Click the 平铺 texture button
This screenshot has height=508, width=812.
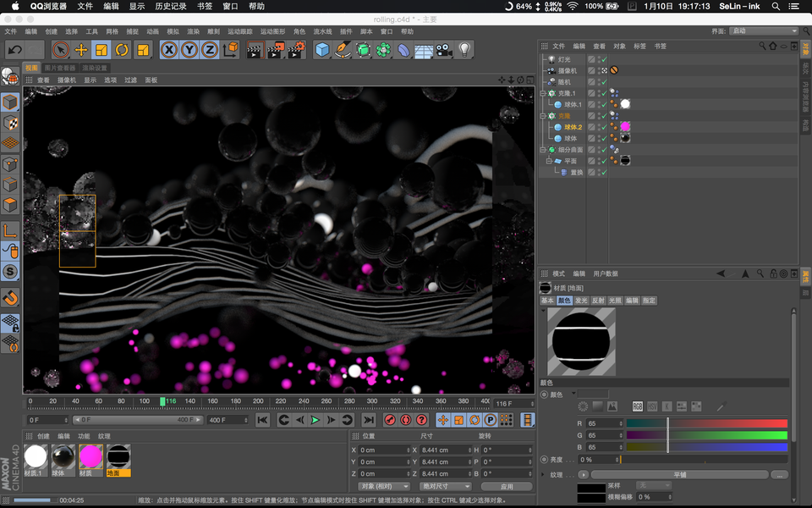[679, 475]
